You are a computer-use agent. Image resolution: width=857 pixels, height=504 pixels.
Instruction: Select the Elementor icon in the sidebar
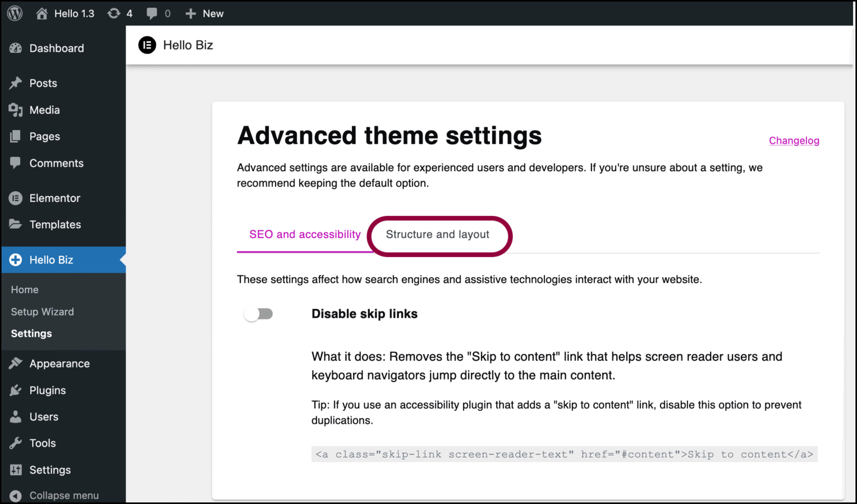16,198
